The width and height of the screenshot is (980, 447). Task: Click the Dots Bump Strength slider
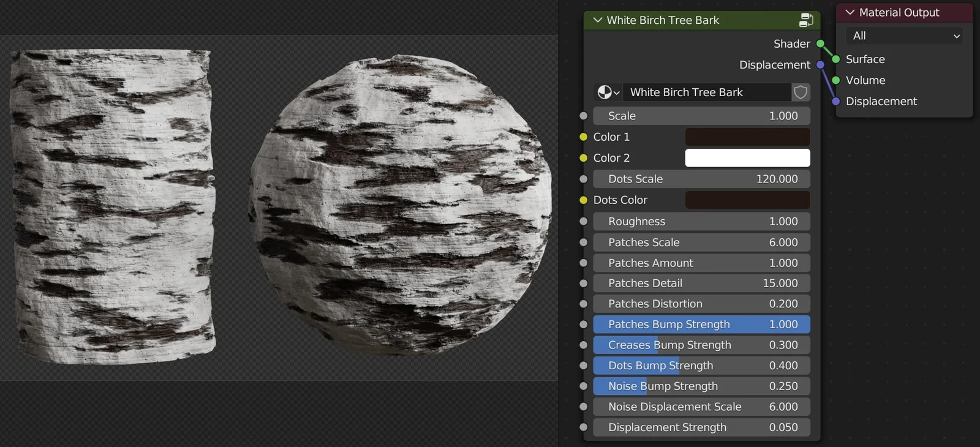tap(701, 366)
